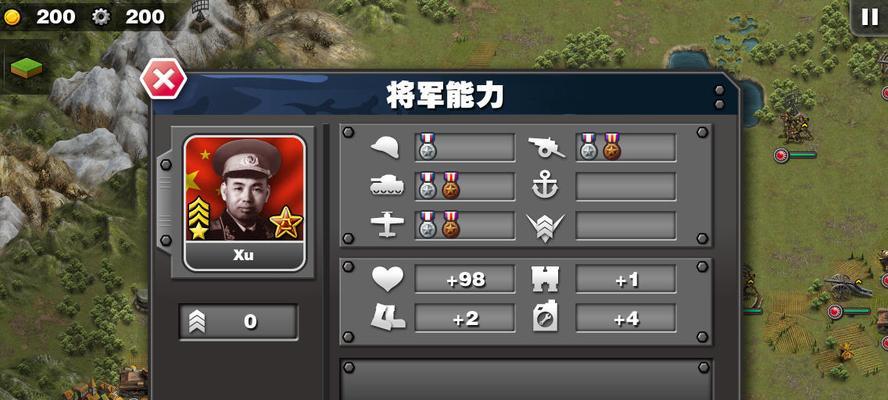Click the gold coin resource icon
The image size is (888, 400).
tap(12, 18)
